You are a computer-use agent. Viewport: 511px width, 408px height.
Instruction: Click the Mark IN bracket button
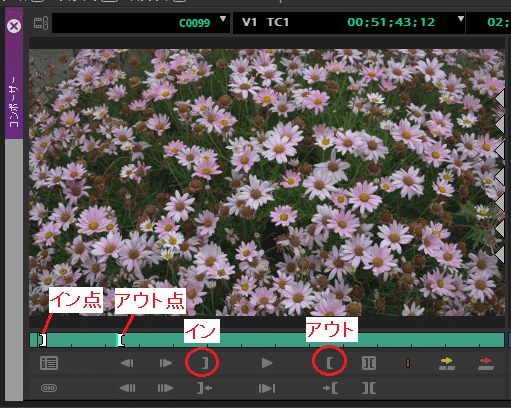pos(205,363)
